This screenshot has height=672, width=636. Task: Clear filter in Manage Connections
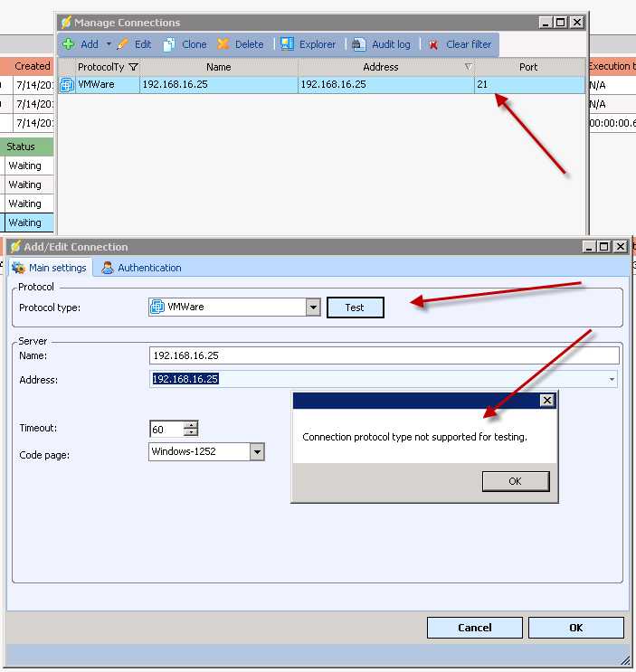(460, 44)
